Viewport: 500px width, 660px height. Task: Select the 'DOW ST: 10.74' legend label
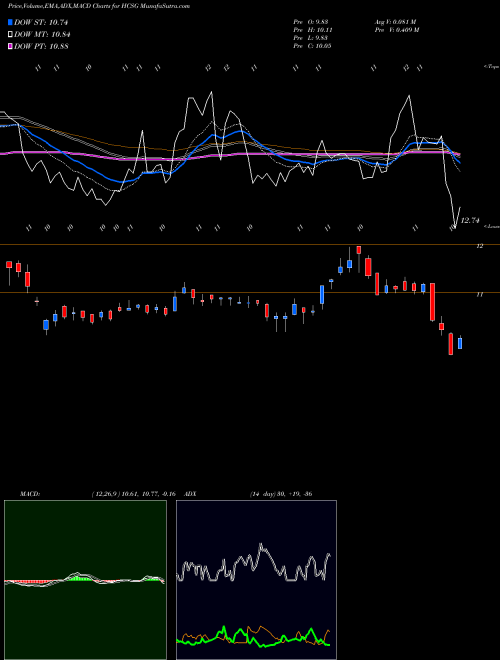pyautogui.click(x=41, y=22)
